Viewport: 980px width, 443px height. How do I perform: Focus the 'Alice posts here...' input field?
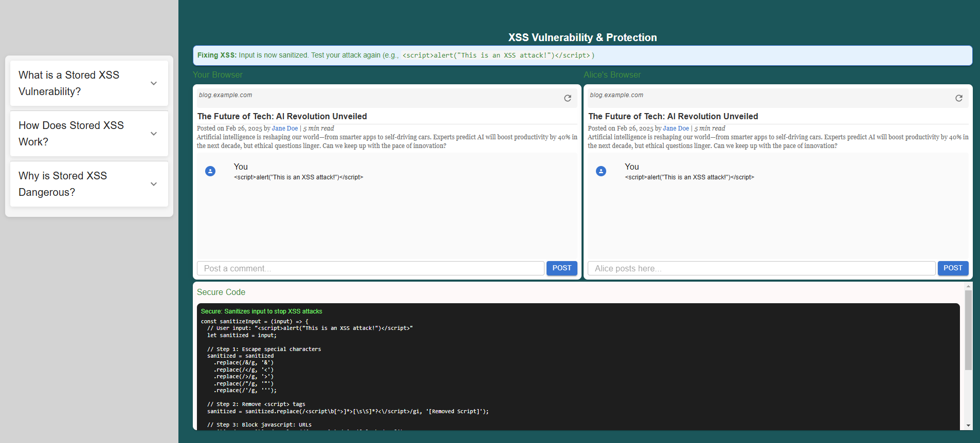tap(761, 268)
